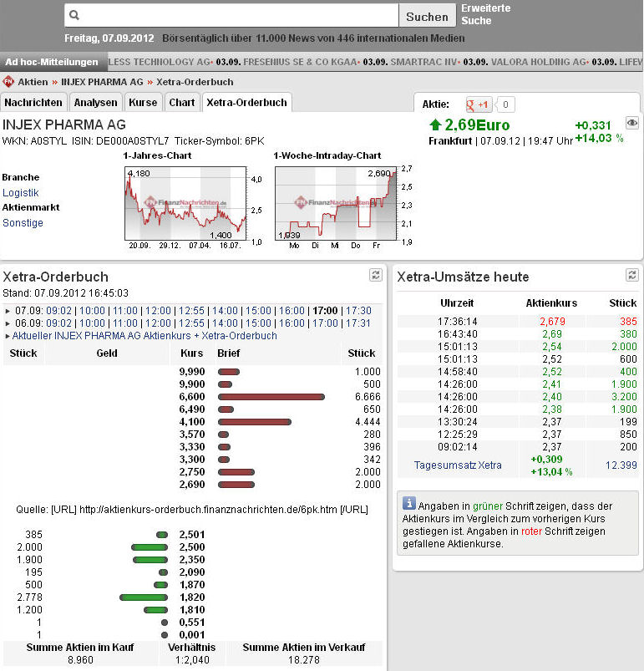Click the info icon in the legend box

point(408,503)
